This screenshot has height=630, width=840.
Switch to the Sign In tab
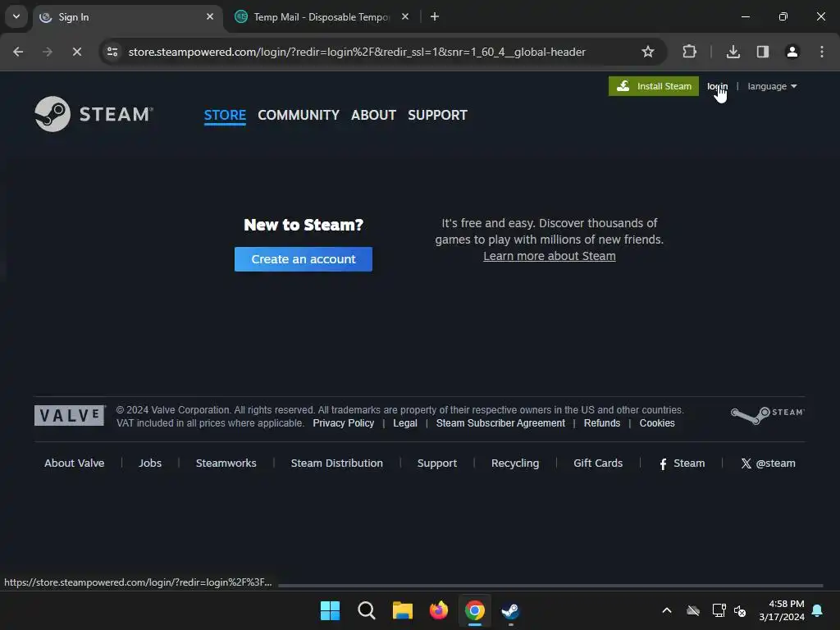[x=127, y=17]
